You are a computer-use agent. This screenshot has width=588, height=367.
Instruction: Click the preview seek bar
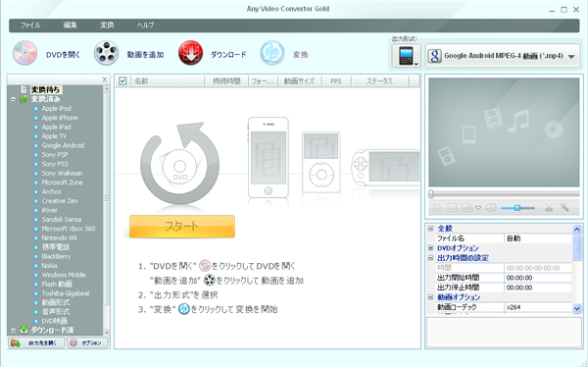(505, 194)
